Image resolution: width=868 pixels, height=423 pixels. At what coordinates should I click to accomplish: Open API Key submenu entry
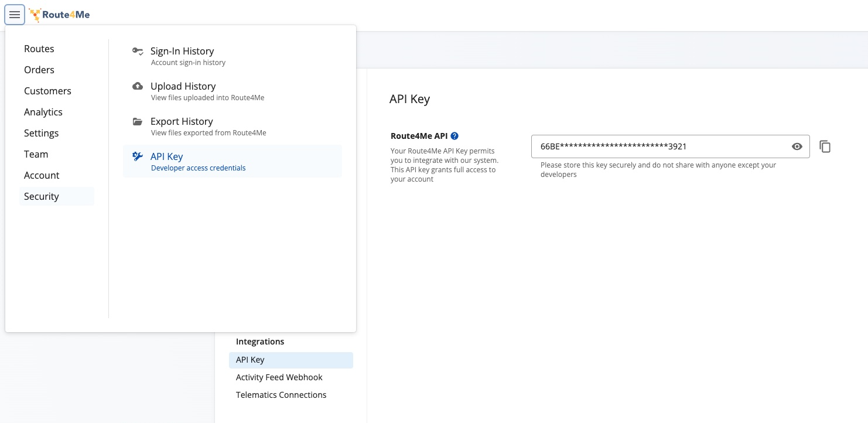(x=233, y=161)
